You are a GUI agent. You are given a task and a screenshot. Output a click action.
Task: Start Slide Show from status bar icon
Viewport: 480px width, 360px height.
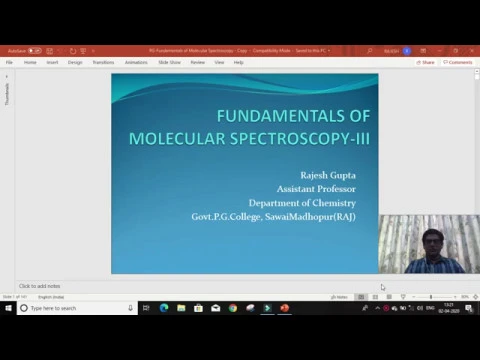[x=403, y=297]
